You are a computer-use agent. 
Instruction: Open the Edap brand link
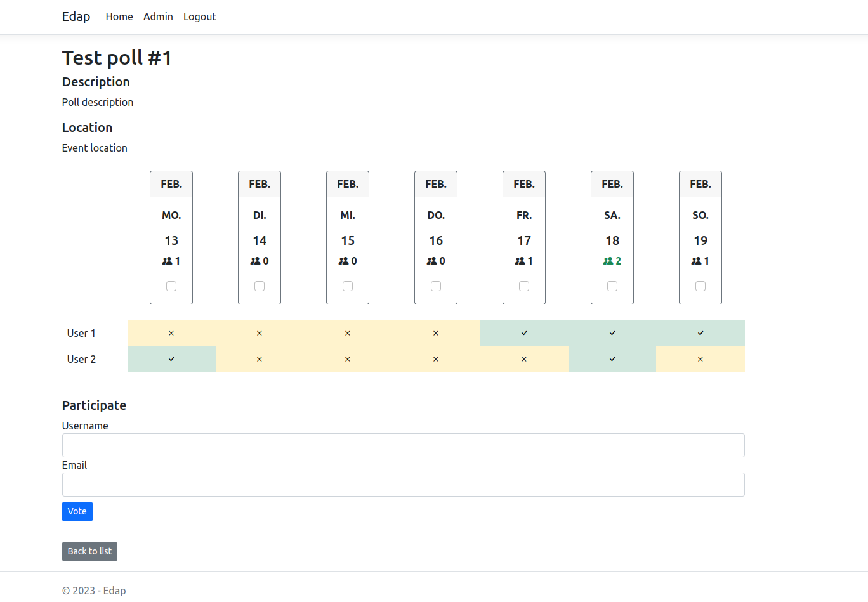(x=76, y=16)
